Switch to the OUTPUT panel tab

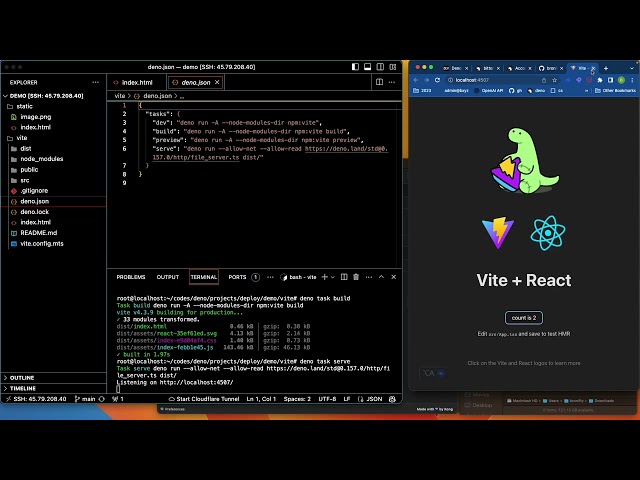tap(168, 277)
